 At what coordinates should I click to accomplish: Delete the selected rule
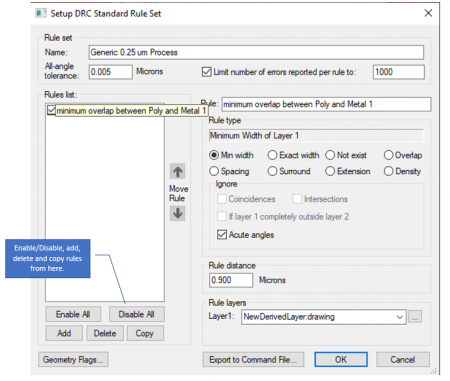click(x=105, y=333)
